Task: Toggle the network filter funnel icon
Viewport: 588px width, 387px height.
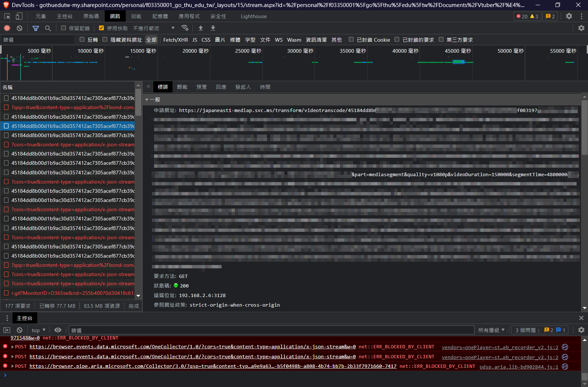Action: pyautogui.click(x=36, y=28)
